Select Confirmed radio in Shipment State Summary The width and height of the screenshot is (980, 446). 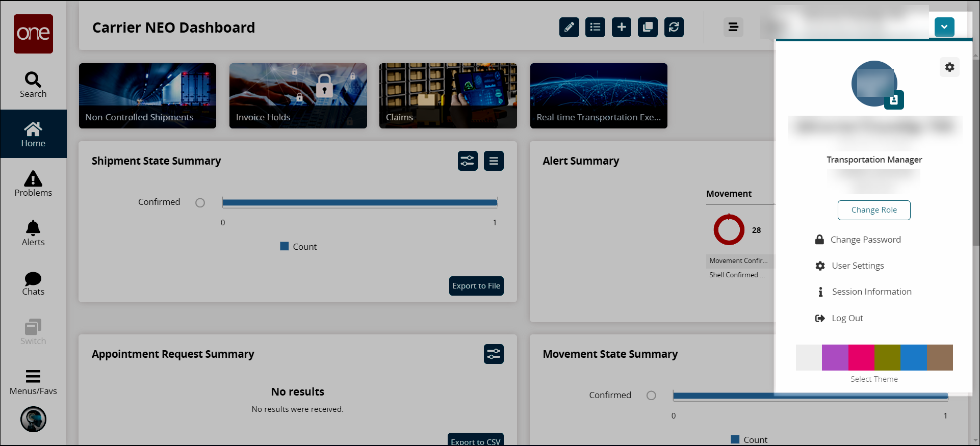point(200,203)
